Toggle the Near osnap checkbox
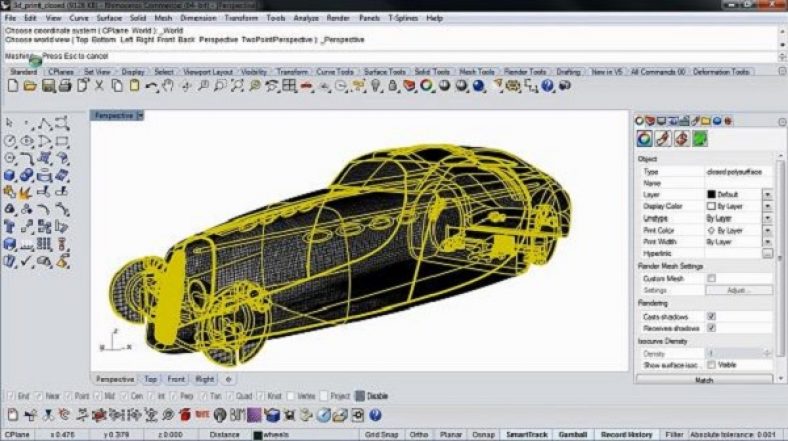Image resolution: width=788 pixels, height=441 pixels. coord(39,396)
